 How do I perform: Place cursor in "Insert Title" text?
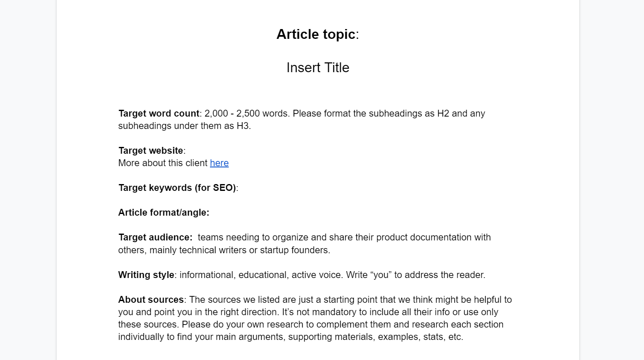point(318,67)
